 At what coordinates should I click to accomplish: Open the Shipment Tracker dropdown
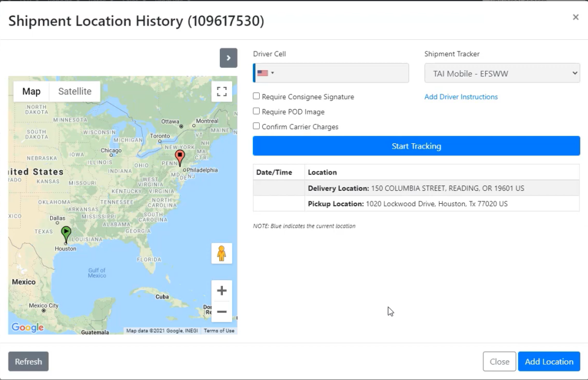[x=502, y=73]
